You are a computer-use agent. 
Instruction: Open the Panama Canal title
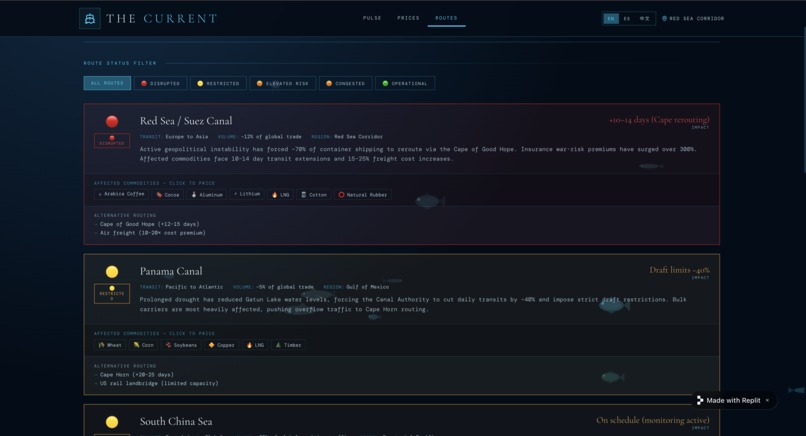[171, 271]
